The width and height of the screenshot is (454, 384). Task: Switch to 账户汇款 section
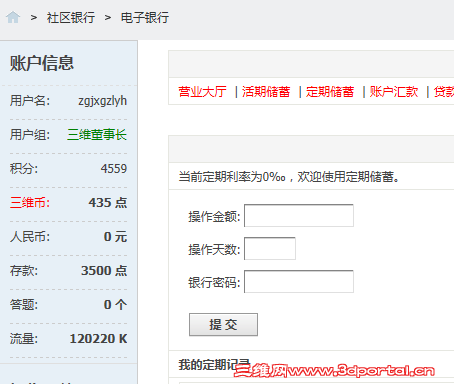(x=394, y=92)
